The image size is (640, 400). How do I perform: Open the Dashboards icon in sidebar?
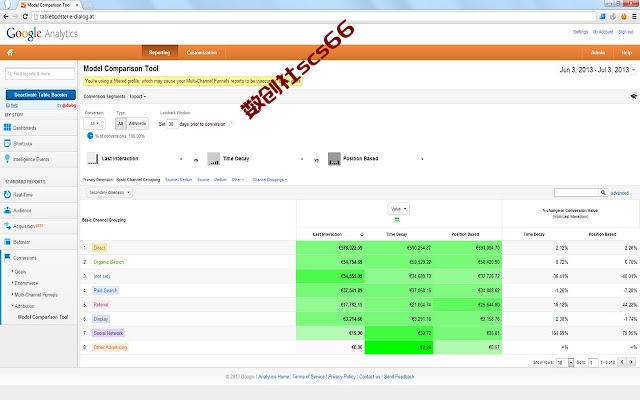(7, 127)
